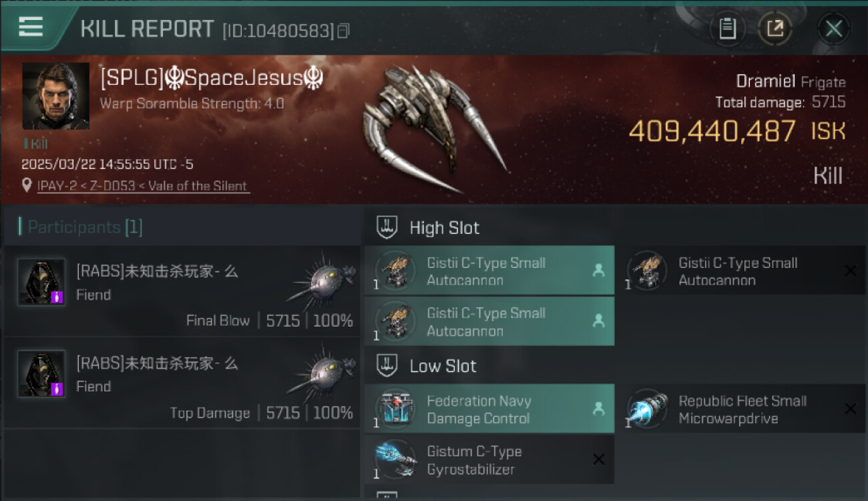Select first Gistii C-Type Small Autocannon

coord(489,271)
